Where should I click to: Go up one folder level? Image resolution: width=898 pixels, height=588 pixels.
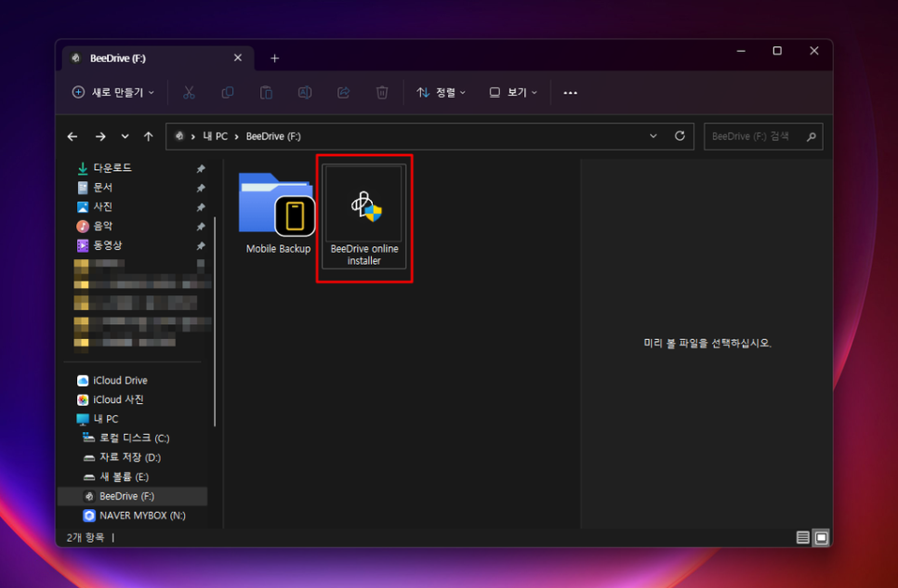[149, 137]
